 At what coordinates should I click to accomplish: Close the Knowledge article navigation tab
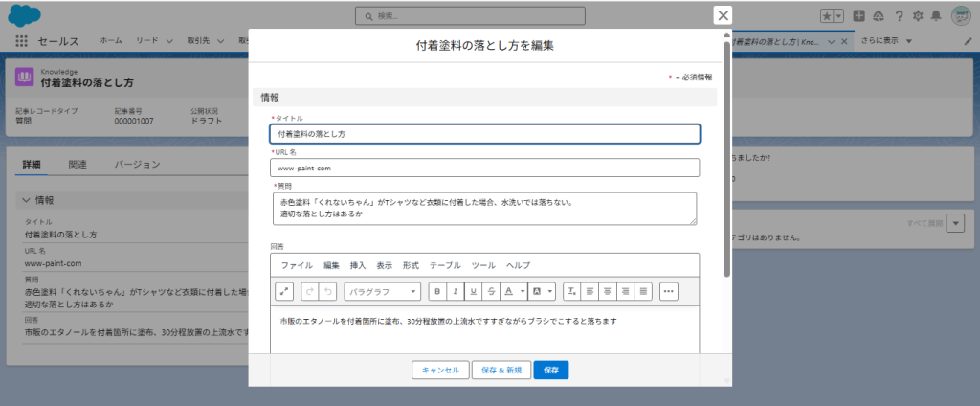point(844,41)
